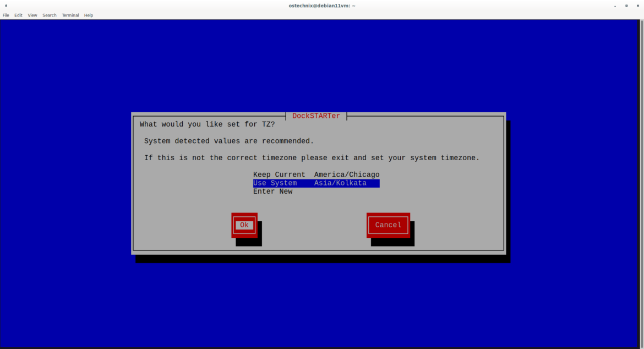Open the Help menu

tap(88, 15)
